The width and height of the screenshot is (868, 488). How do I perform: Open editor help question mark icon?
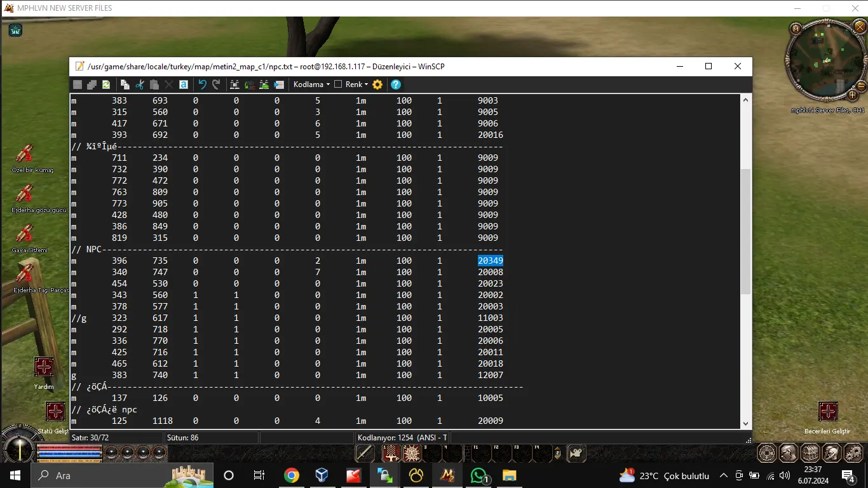click(395, 85)
